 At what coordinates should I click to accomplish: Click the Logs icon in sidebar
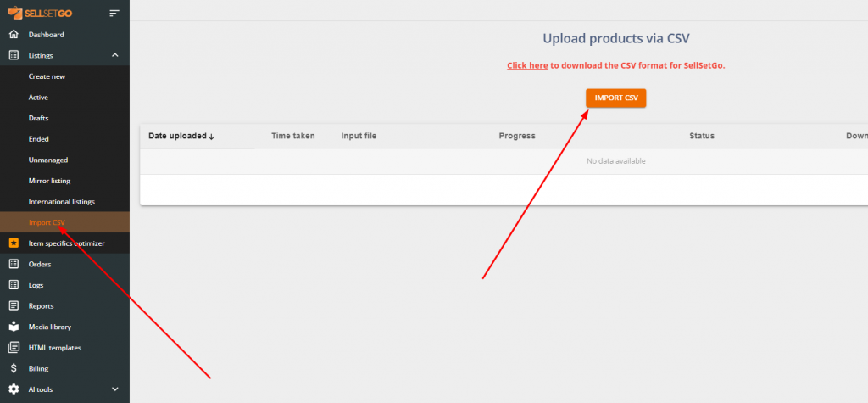tap(13, 285)
